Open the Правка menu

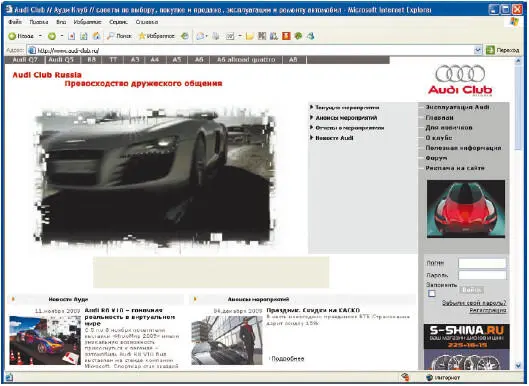(x=38, y=22)
